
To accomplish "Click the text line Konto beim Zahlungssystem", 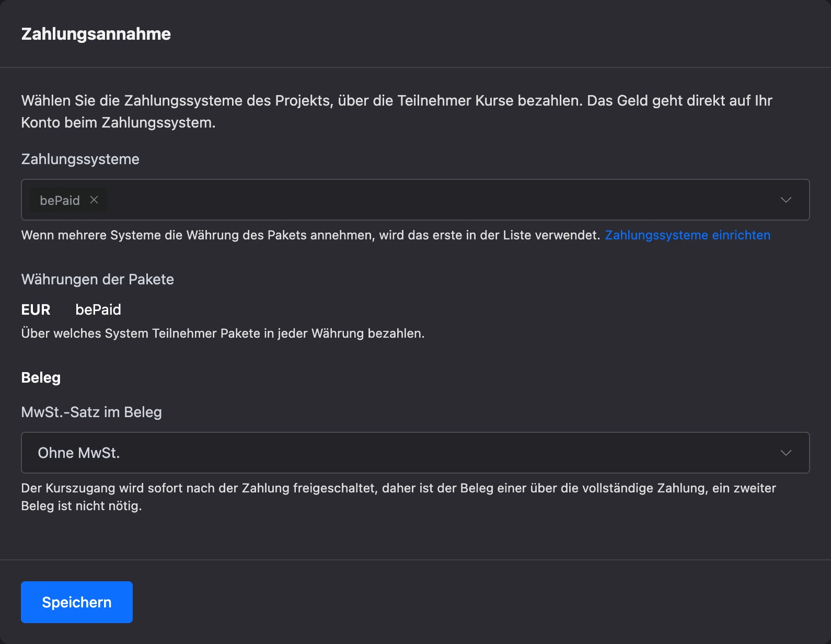I will (x=118, y=123).
